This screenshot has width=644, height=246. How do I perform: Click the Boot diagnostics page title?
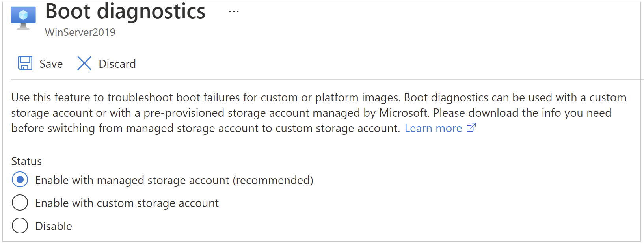[125, 12]
